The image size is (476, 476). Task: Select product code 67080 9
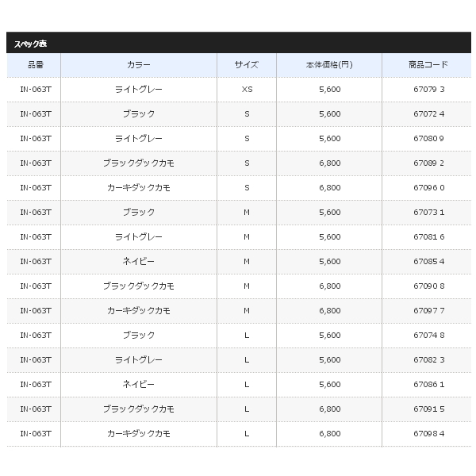(429, 138)
